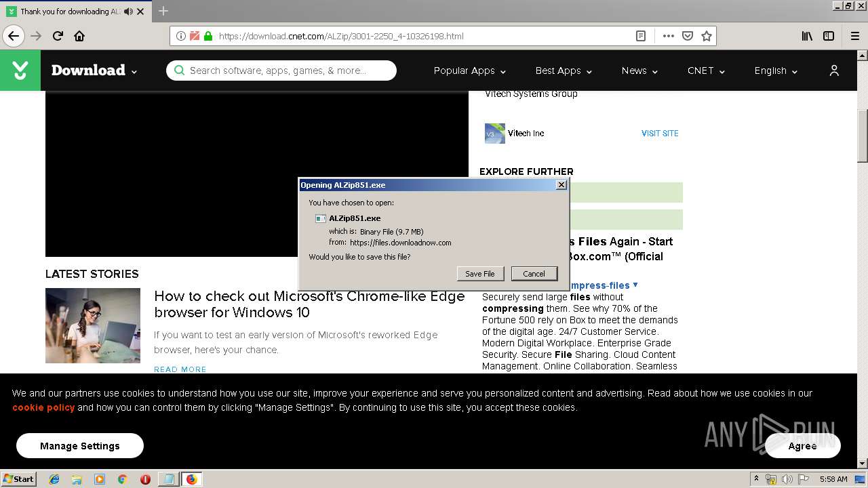Viewport: 868px width, 488px height.
Task: Click the Vitech Inc logo thumbnail
Action: (x=495, y=134)
